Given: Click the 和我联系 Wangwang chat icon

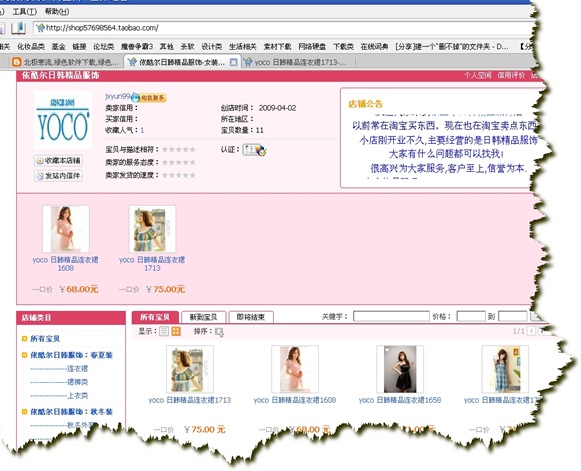Looking at the screenshot, I should point(149,98).
